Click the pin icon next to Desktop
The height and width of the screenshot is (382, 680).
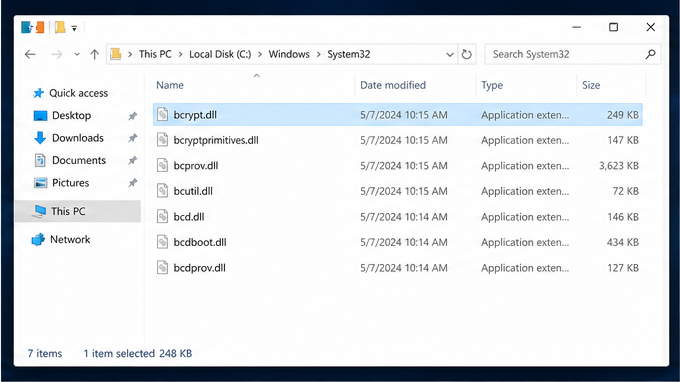tap(132, 116)
